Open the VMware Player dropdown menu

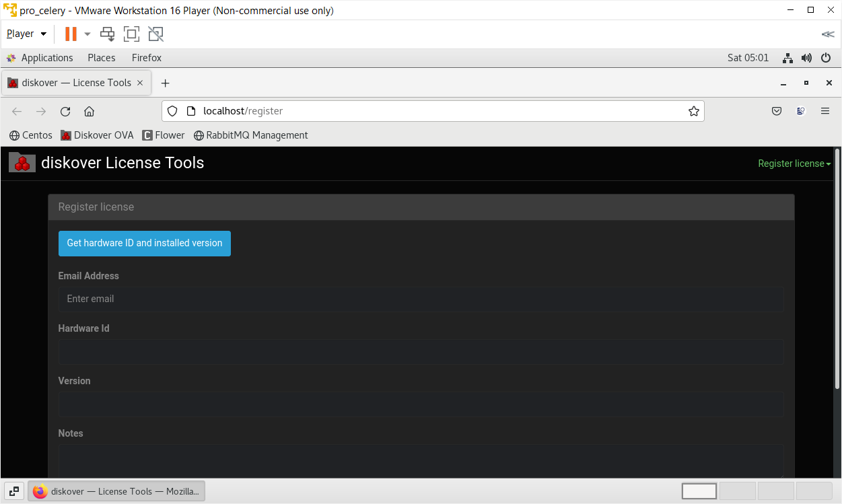(x=26, y=34)
